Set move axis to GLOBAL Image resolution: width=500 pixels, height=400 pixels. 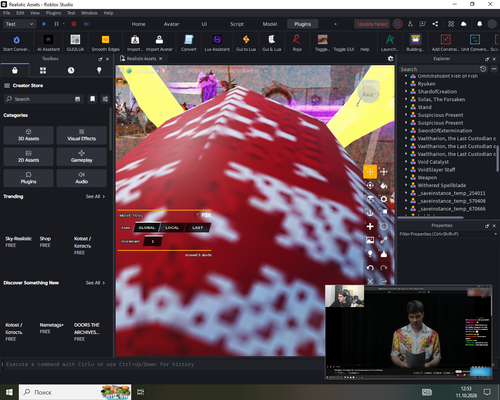(x=147, y=228)
